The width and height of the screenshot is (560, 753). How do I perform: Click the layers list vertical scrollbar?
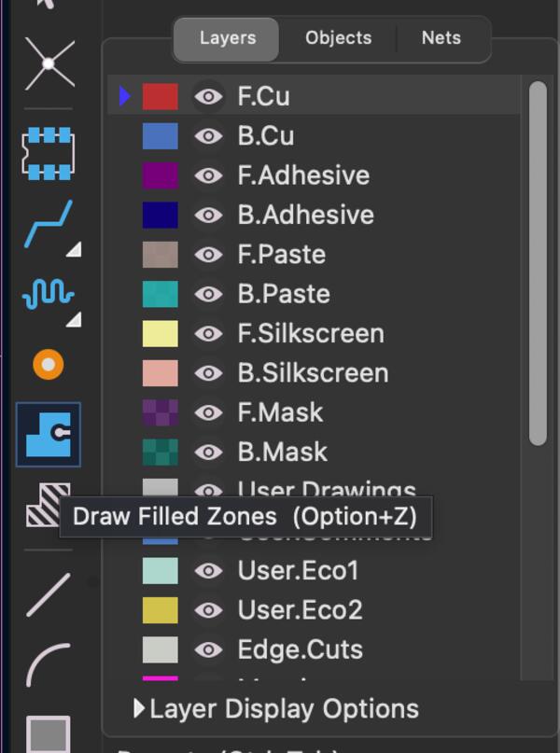click(x=537, y=262)
